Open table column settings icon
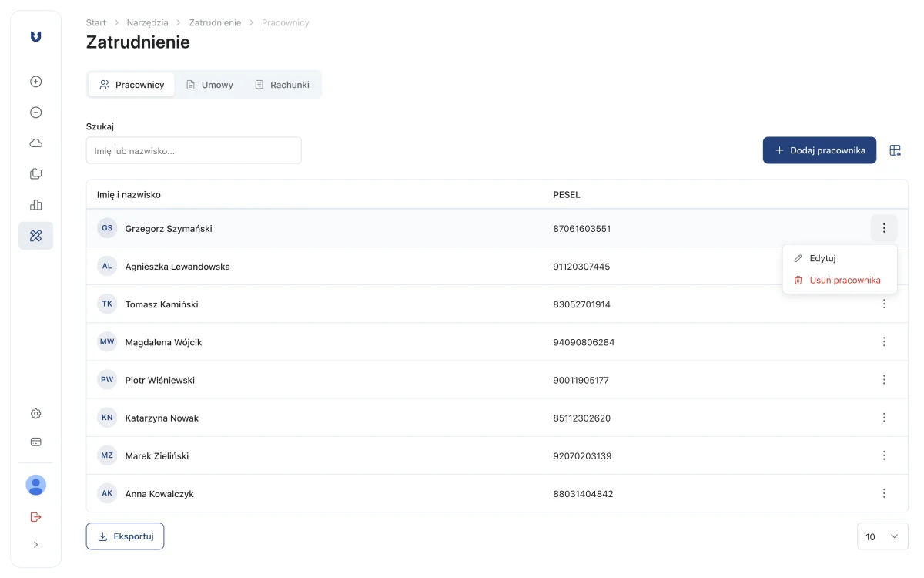This screenshot has width=924, height=578. (895, 150)
